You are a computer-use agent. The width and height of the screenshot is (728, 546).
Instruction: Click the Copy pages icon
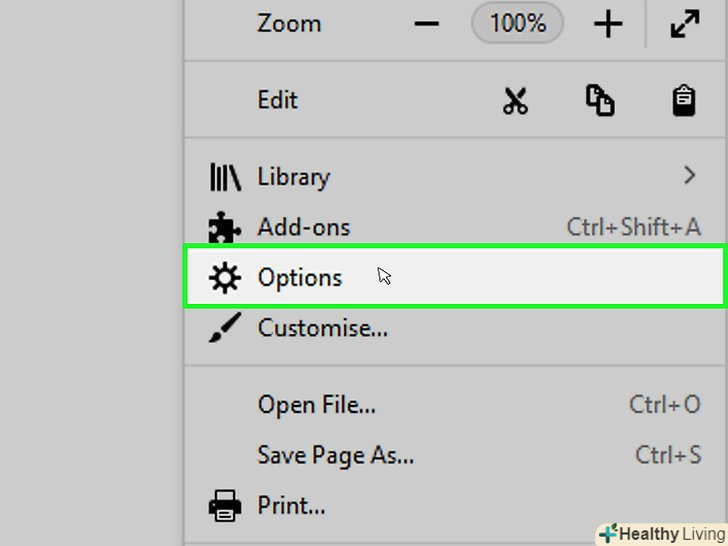[600, 101]
